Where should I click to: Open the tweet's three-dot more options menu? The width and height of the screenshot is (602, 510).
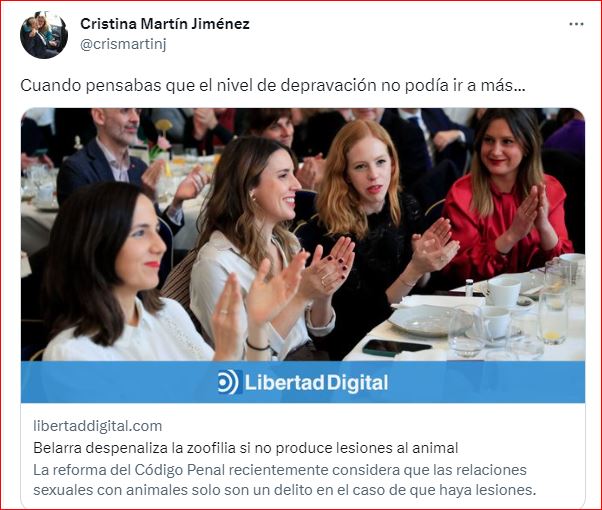576,24
